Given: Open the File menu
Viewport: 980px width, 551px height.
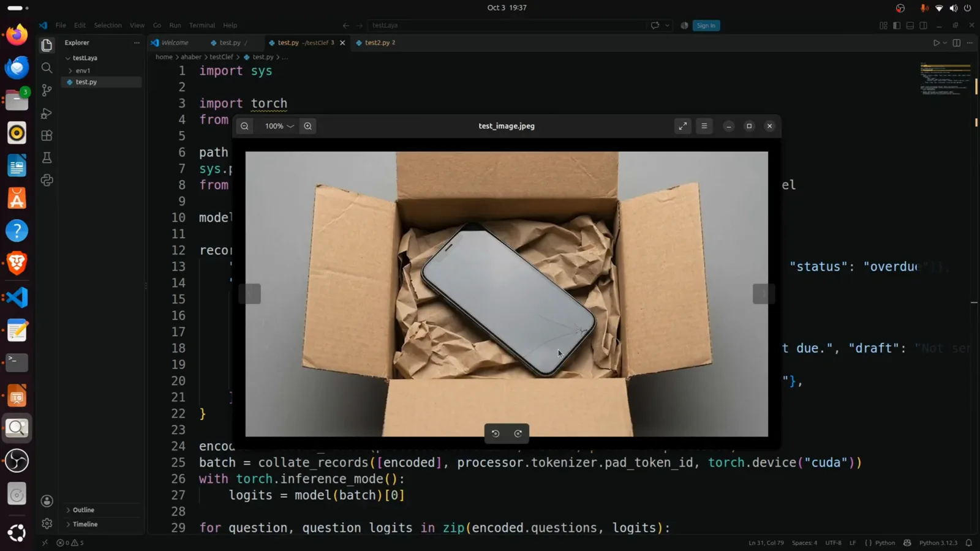Looking at the screenshot, I should click(61, 26).
